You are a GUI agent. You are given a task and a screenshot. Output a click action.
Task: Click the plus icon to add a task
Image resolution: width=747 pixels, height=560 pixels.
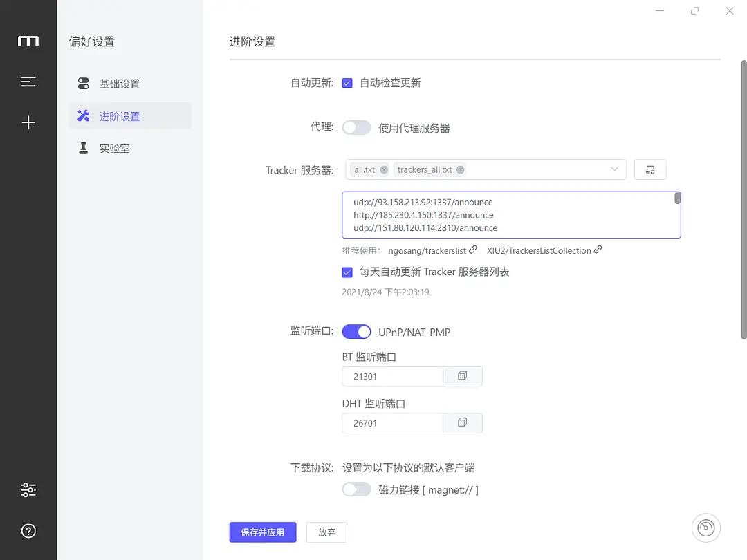(28, 122)
